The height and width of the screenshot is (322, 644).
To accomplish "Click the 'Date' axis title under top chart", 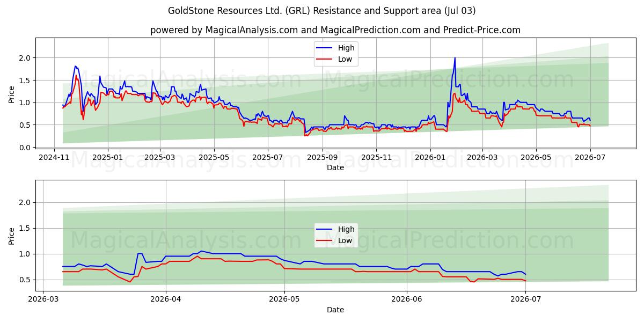I will pos(335,168).
